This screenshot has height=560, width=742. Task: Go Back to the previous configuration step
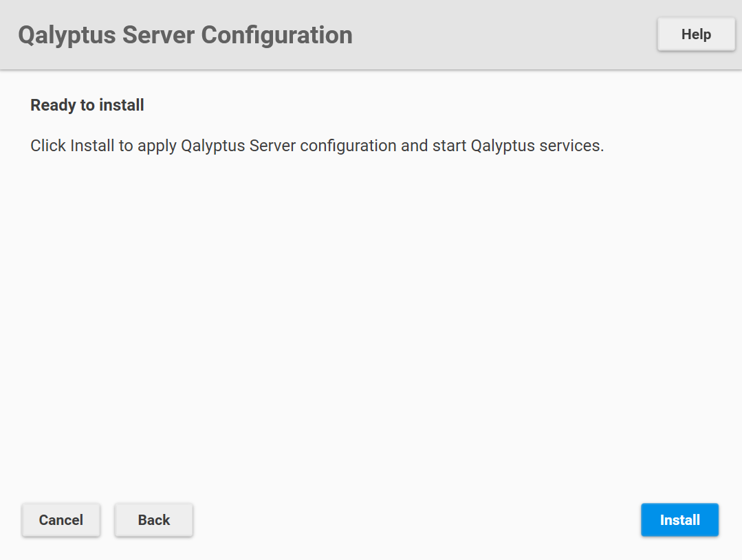click(x=153, y=520)
